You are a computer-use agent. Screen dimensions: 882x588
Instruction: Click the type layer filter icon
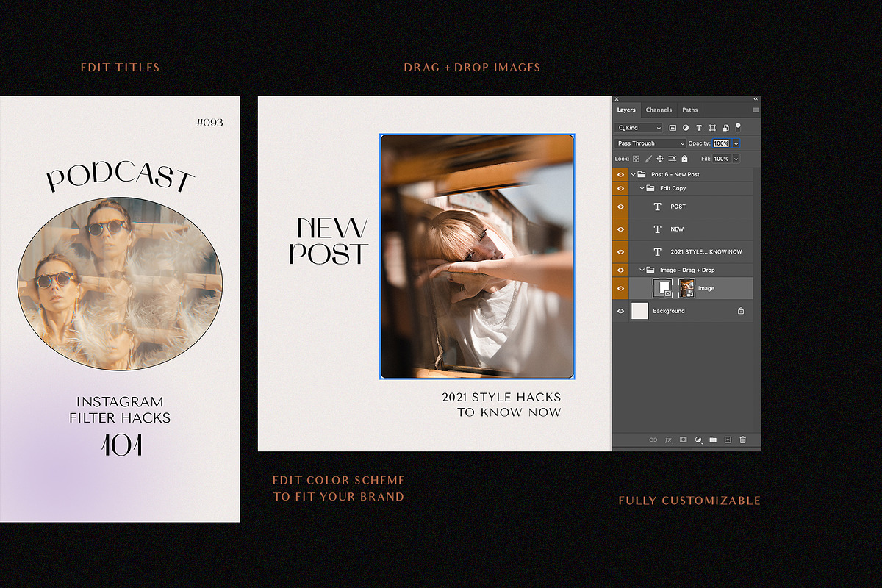[699, 128]
